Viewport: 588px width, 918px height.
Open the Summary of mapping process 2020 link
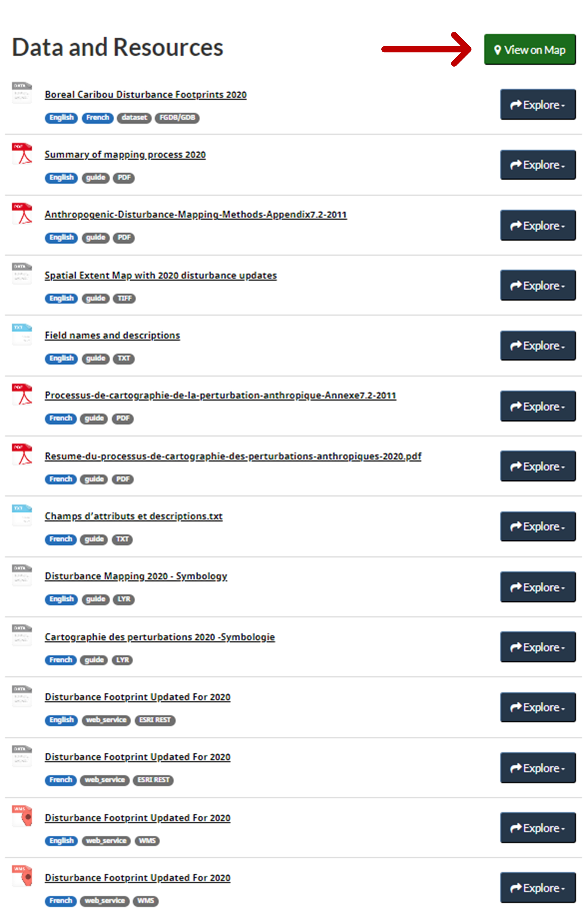pyautogui.click(x=125, y=155)
